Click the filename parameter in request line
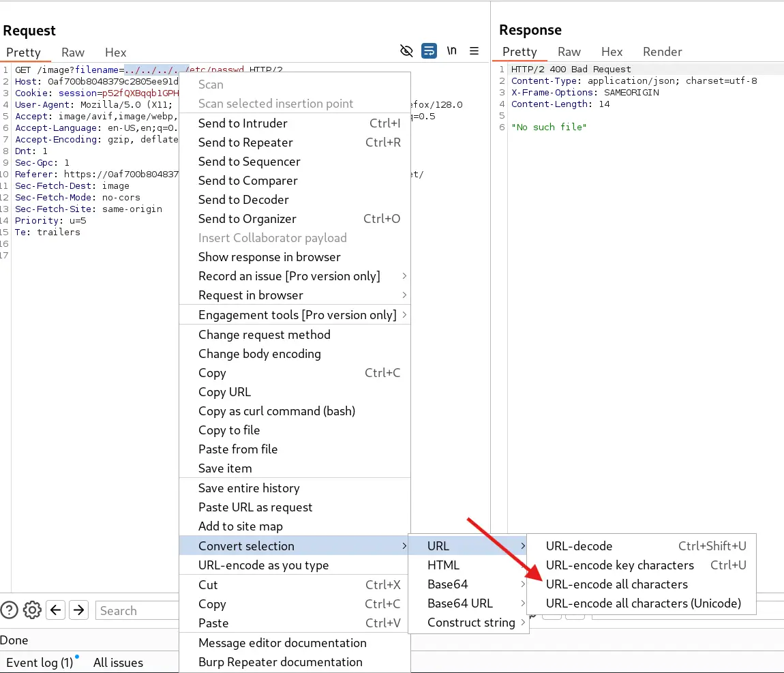 (x=97, y=70)
